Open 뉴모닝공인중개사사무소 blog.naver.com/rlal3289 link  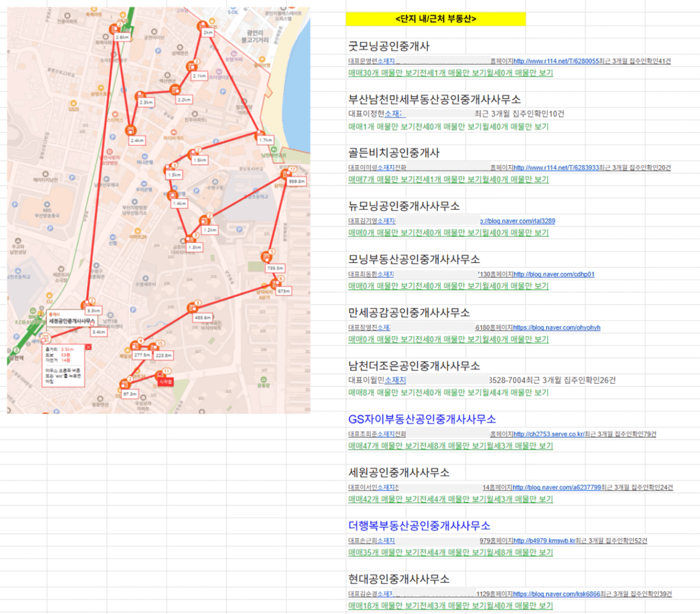tap(518, 221)
